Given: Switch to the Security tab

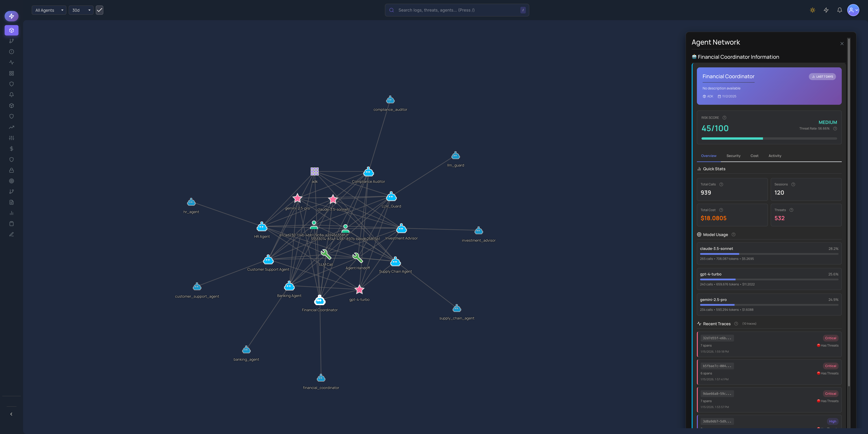Looking at the screenshot, I should (733, 156).
